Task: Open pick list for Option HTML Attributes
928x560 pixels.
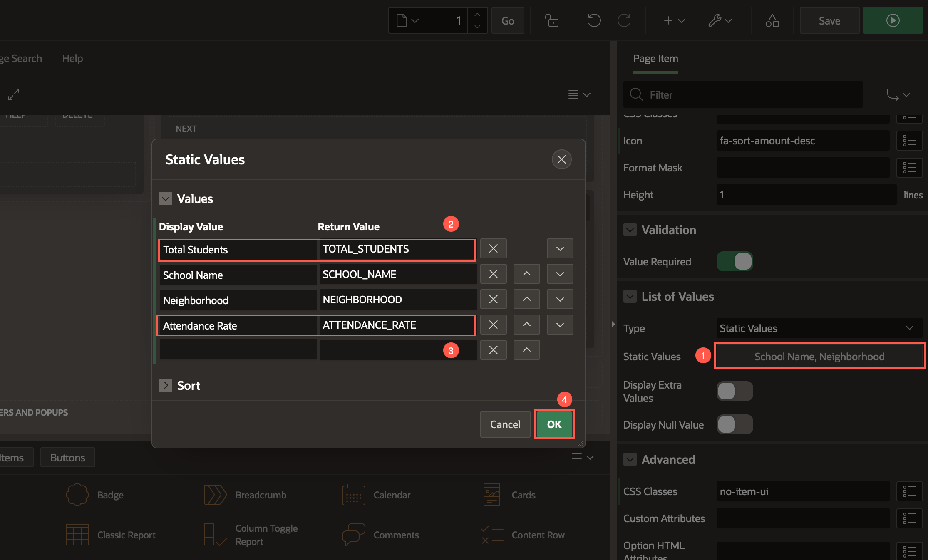Action: click(909, 551)
